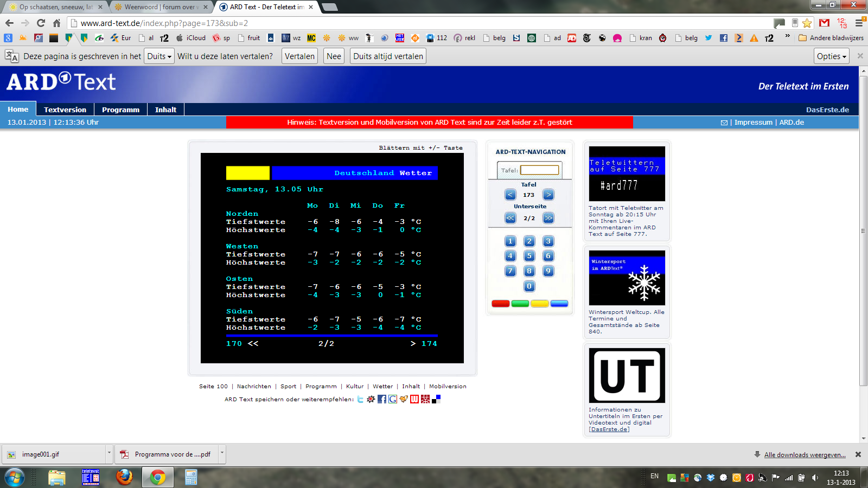Show more bookmarks overflow chevron

pyautogui.click(x=787, y=37)
